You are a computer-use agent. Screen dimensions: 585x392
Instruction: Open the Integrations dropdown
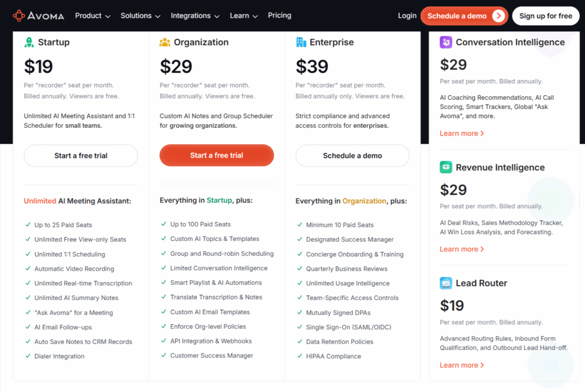click(195, 15)
